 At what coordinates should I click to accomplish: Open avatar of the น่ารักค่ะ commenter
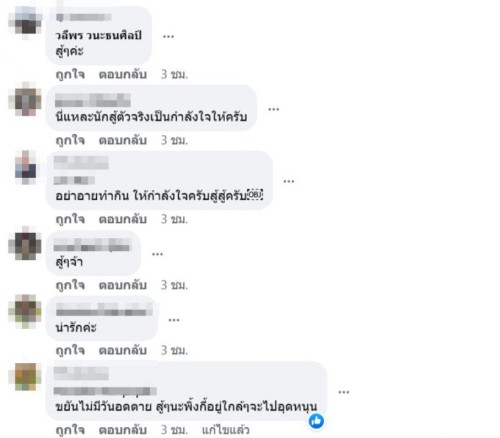coord(25,311)
